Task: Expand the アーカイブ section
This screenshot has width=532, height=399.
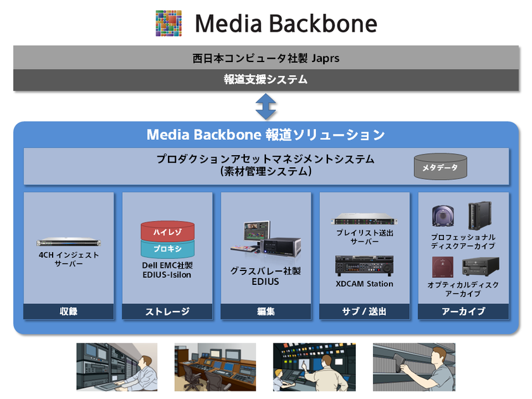Action: coord(462,312)
